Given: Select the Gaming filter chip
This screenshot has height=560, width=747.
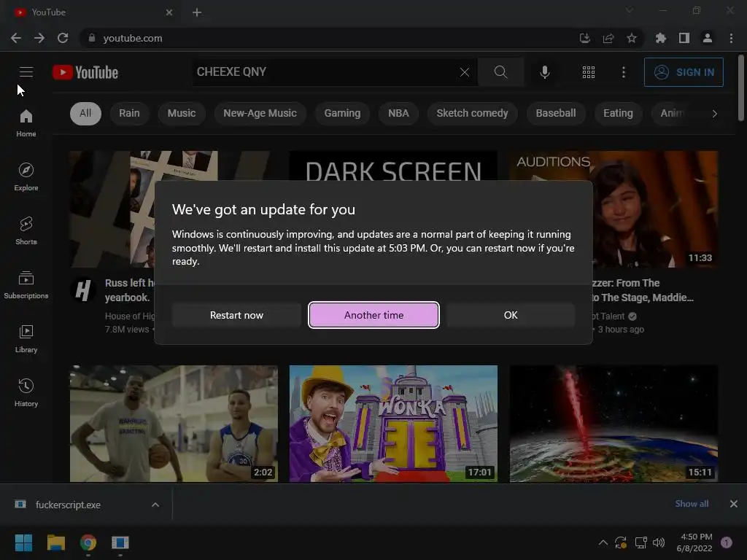Looking at the screenshot, I should click(x=342, y=113).
